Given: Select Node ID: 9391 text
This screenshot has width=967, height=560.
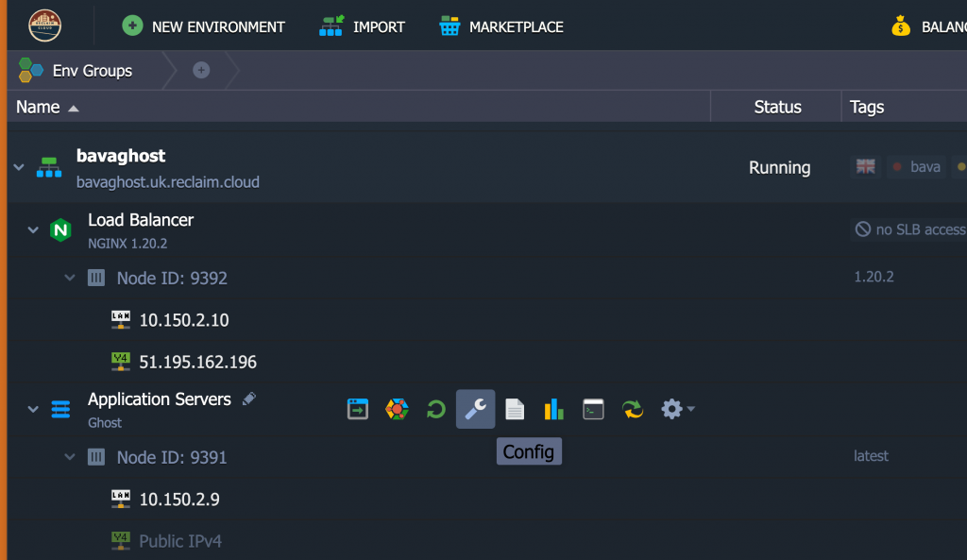Looking at the screenshot, I should pyautogui.click(x=172, y=458).
